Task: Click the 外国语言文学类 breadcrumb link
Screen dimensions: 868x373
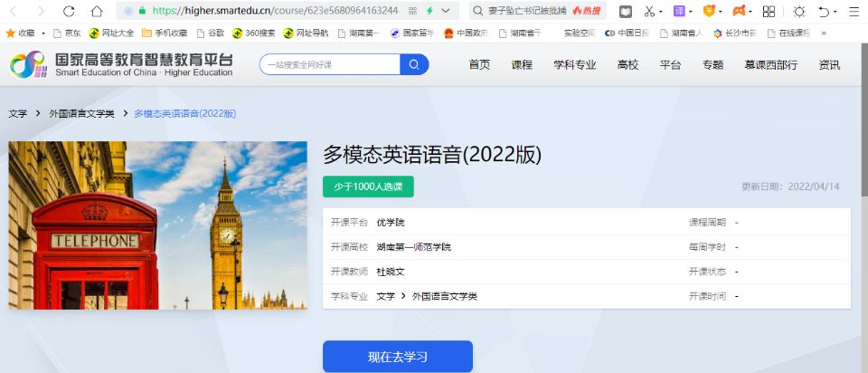Action: click(81, 114)
